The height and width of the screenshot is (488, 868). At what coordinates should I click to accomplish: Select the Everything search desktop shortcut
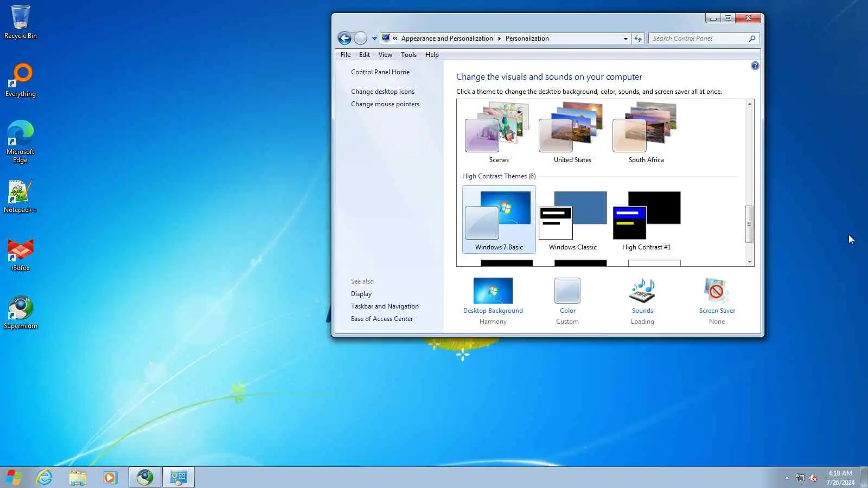(x=21, y=80)
